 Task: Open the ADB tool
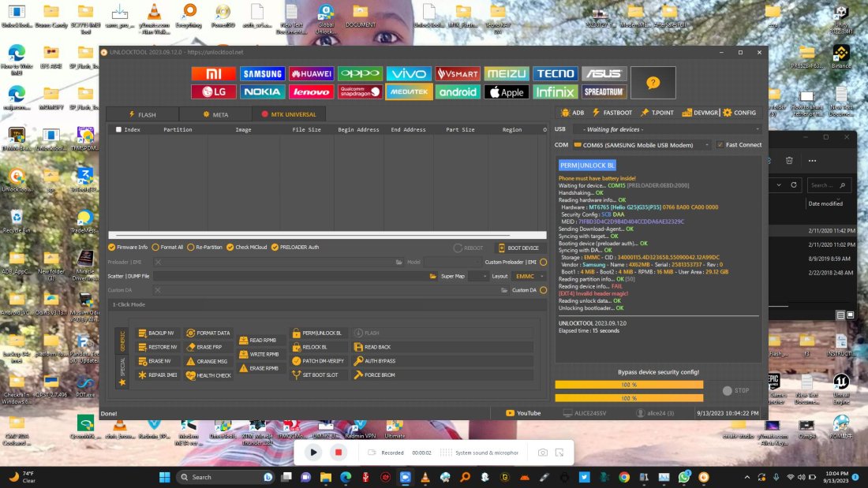pos(572,113)
